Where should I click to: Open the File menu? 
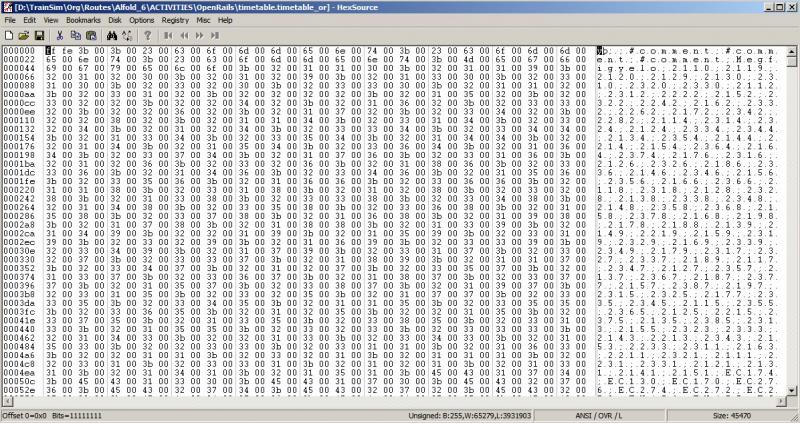coord(10,20)
